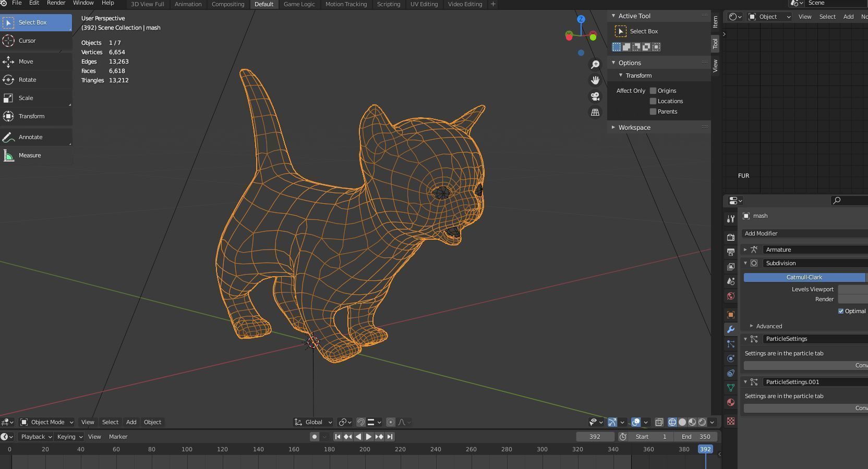
Task: Click the zoom magnifier viewport icon
Action: click(x=595, y=64)
